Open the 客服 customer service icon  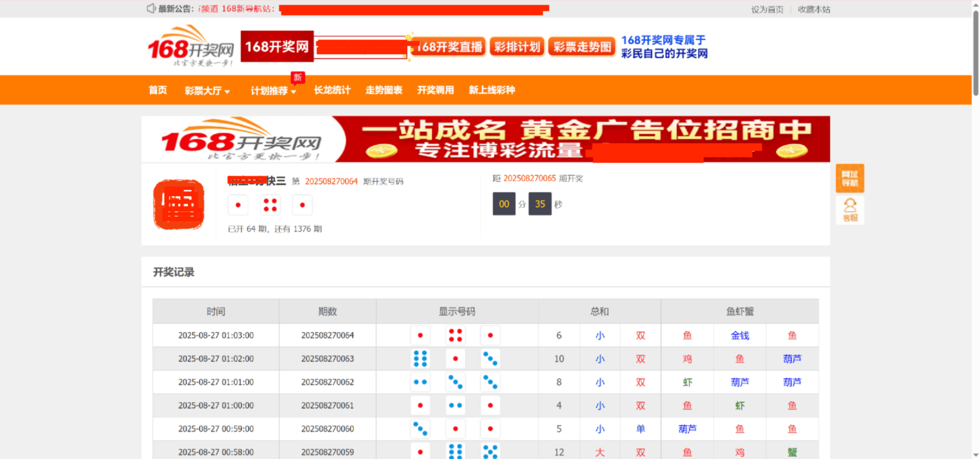coord(849,210)
